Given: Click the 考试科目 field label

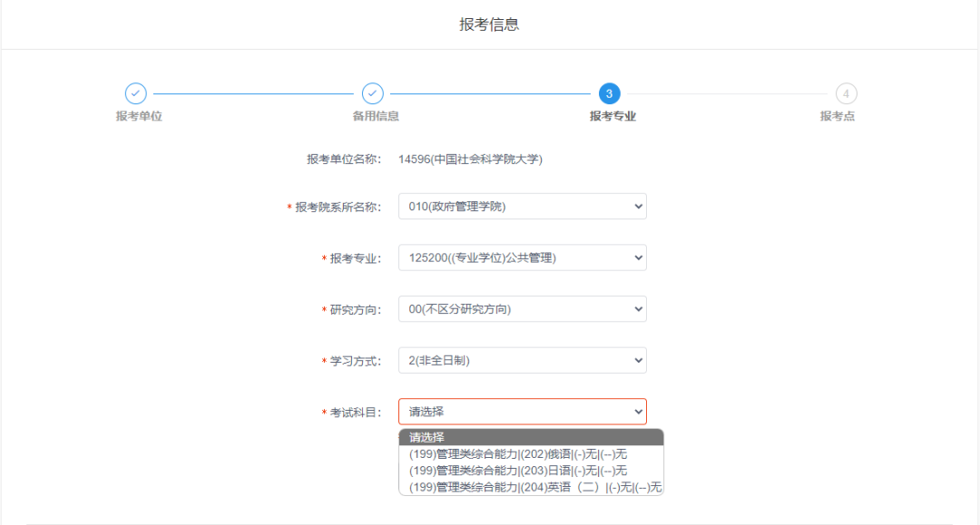Looking at the screenshot, I should (x=355, y=413).
